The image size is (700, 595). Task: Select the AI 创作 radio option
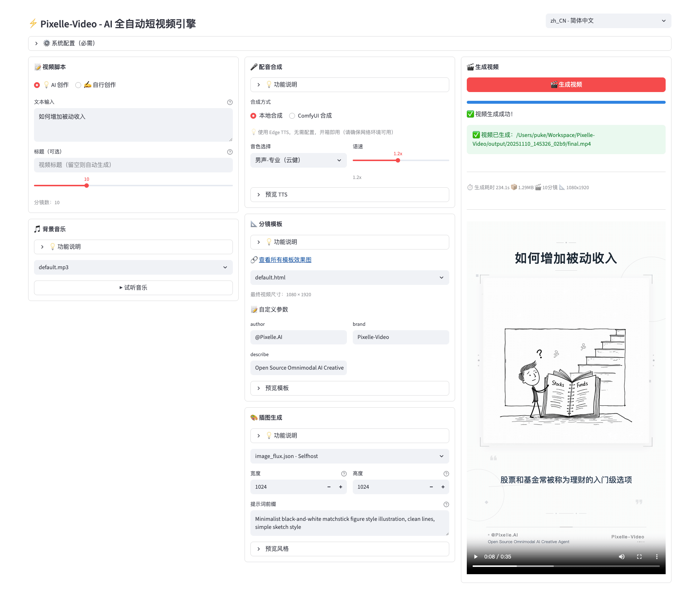pos(37,85)
